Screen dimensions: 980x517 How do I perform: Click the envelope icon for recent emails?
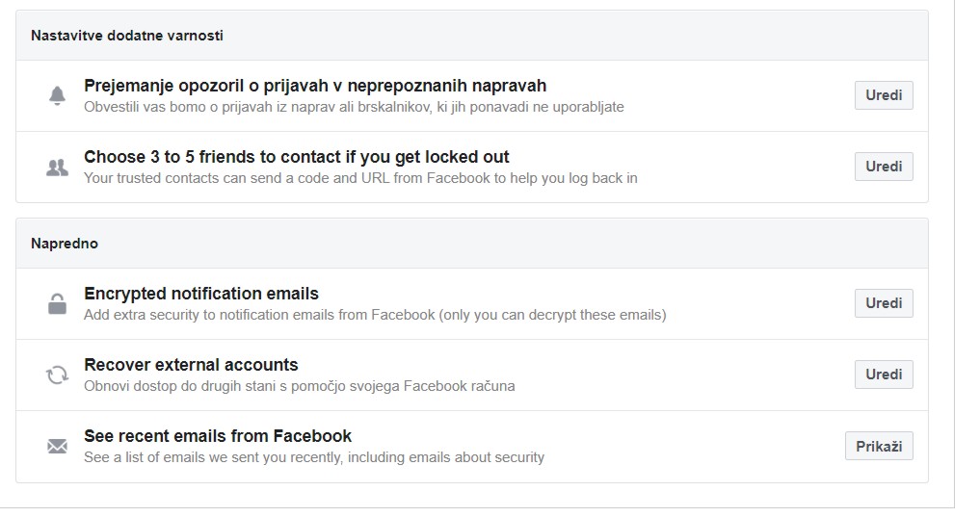click(58, 447)
